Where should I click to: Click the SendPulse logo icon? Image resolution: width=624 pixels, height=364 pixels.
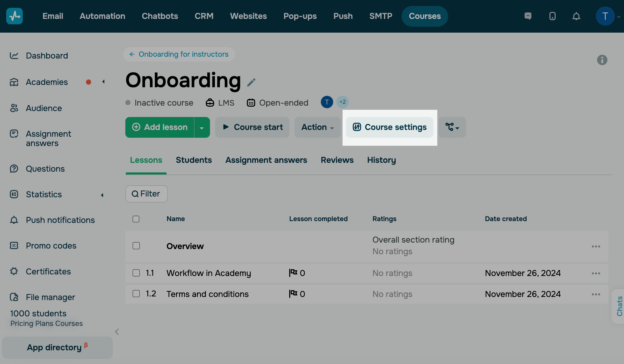14,16
